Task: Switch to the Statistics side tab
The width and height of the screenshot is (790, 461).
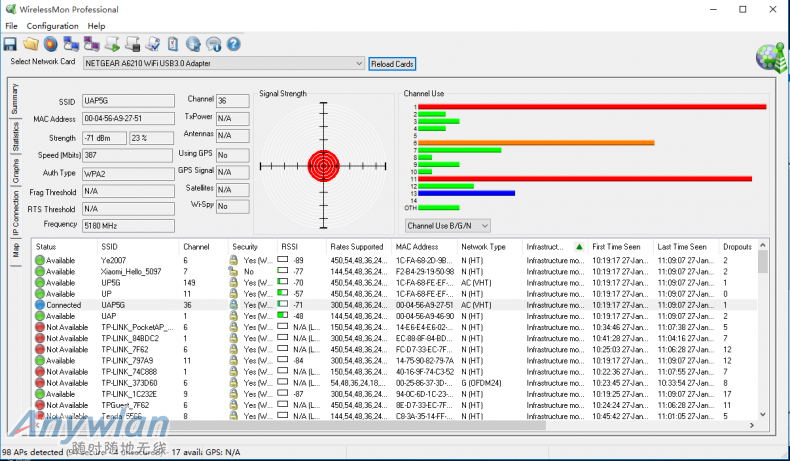Action: pos(15,137)
